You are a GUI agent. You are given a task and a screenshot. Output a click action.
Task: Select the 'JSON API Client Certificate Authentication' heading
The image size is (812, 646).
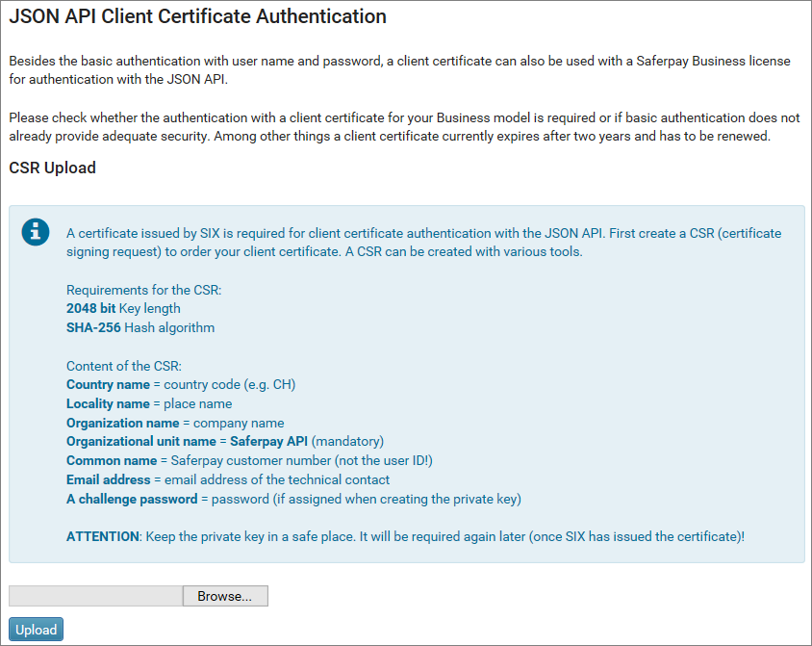click(x=198, y=16)
